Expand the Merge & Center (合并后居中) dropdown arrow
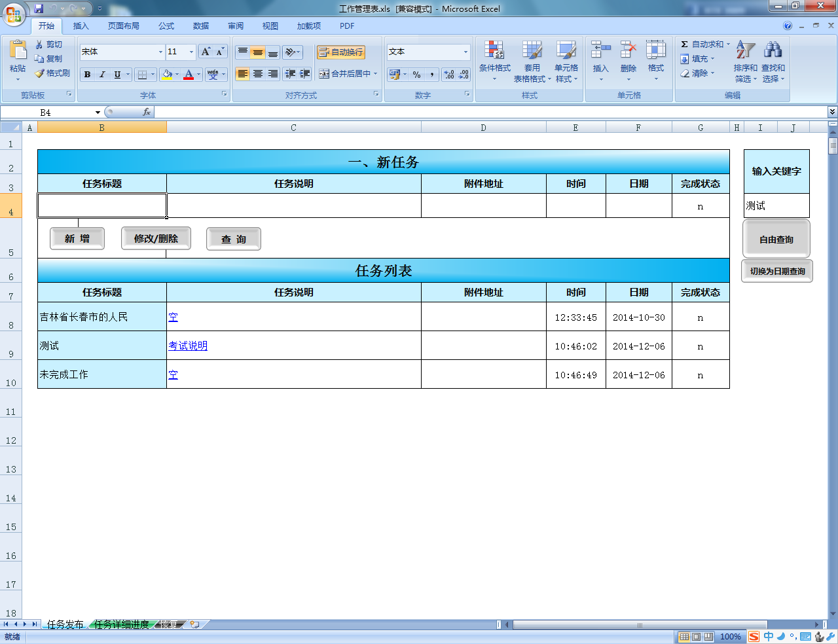Viewport: 838px width, 644px height. coord(376,74)
